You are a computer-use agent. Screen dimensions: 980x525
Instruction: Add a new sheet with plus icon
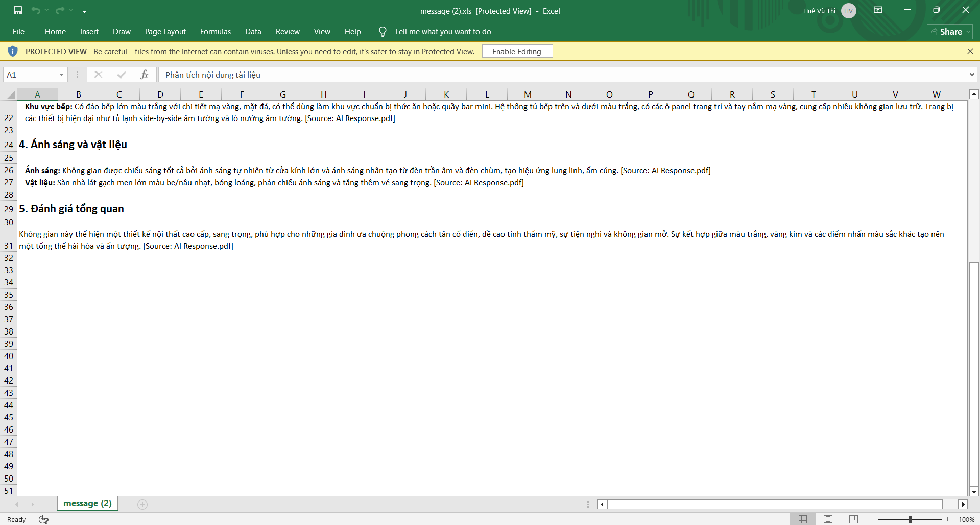pos(142,505)
